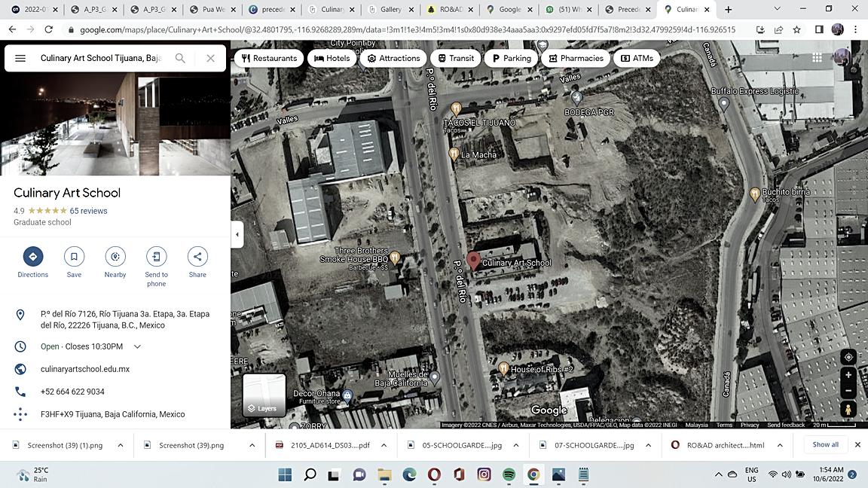Share the Culinary Art School location
Screen dimensions: 868x488
(197, 257)
